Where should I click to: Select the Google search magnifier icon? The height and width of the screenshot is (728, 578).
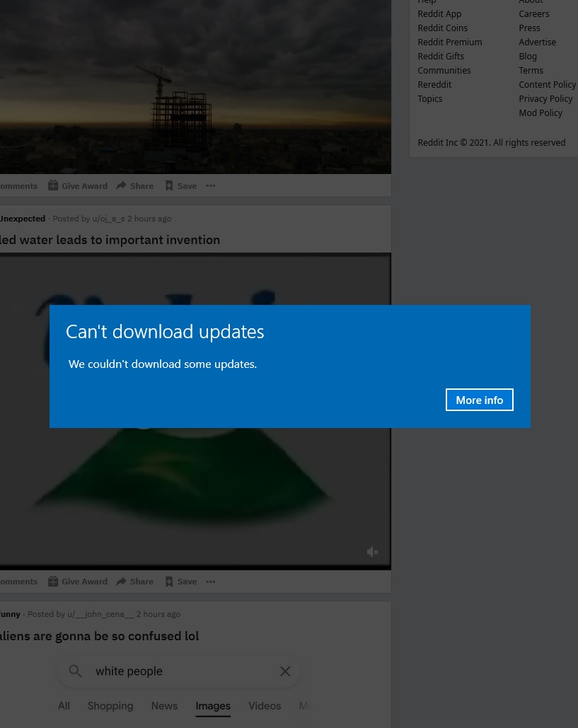[x=75, y=671]
